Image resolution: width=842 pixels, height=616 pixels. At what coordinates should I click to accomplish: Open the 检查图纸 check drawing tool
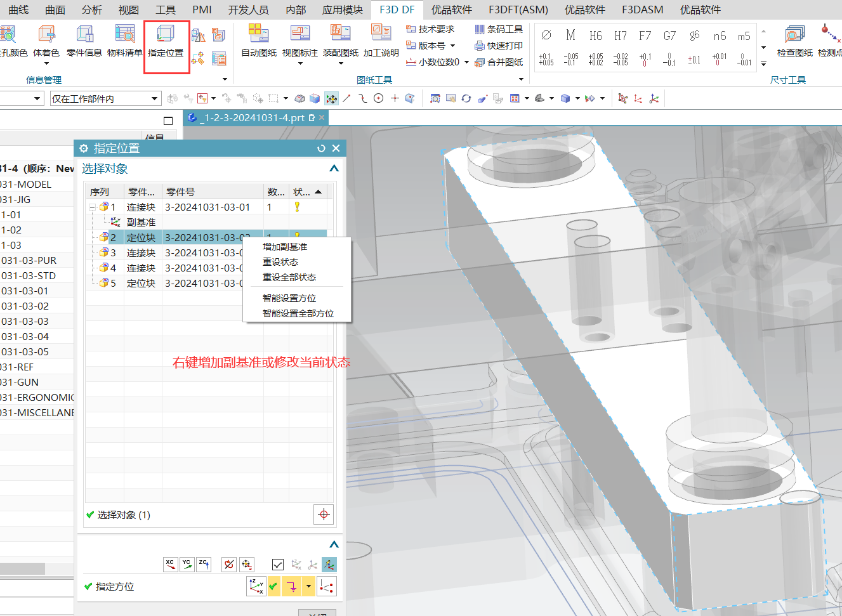[794, 41]
